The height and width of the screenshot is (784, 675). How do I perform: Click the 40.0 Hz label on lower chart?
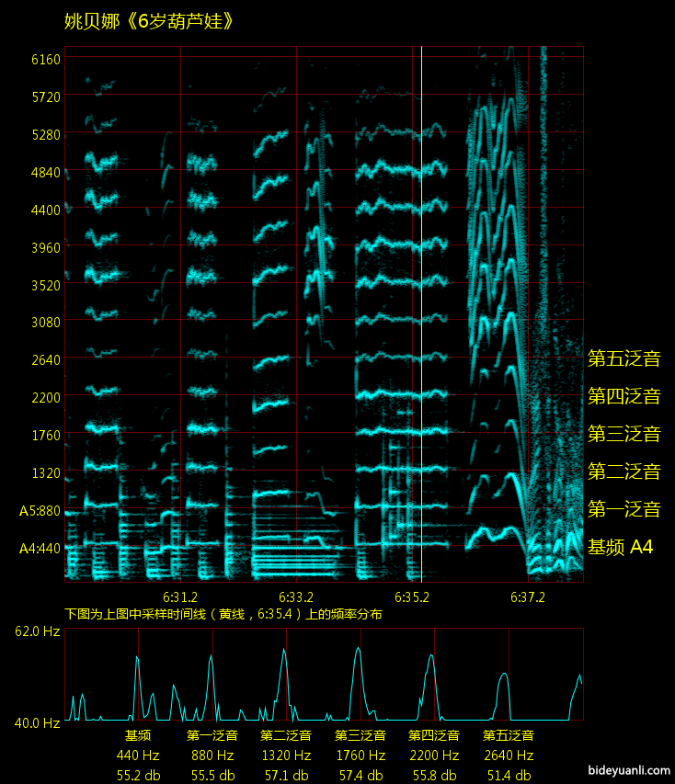click(37, 723)
